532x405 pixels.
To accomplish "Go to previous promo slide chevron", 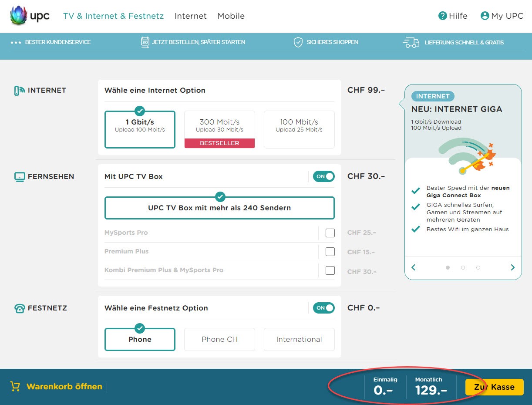I will tap(414, 267).
